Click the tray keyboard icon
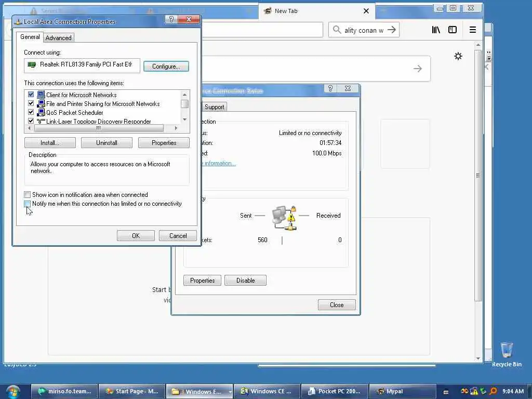The height and width of the screenshot is (399, 532). (446, 392)
